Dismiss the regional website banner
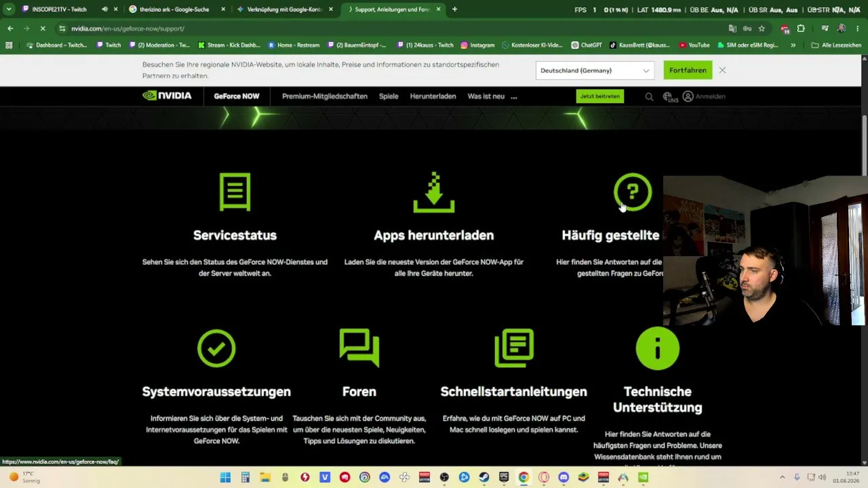The image size is (868, 488). tap(722, 70)
